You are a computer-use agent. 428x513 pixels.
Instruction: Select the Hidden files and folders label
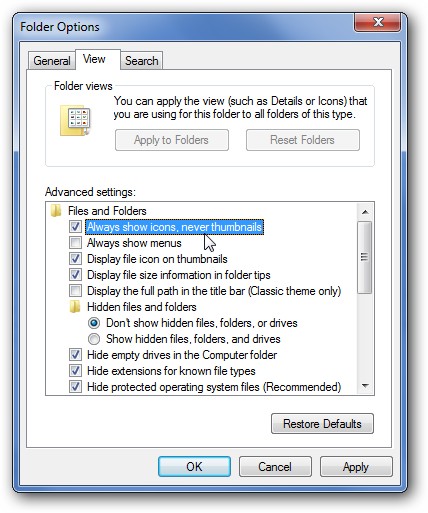142,307
